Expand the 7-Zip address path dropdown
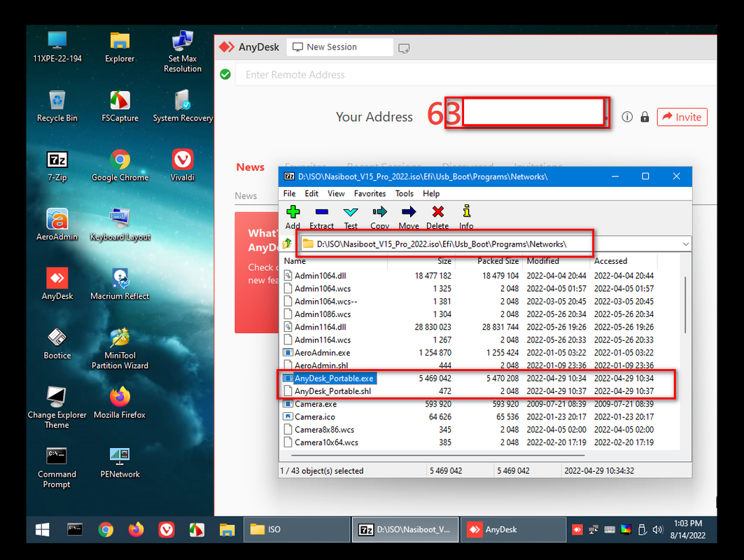This screenshot has height=560, width=744. coord(686,244)
